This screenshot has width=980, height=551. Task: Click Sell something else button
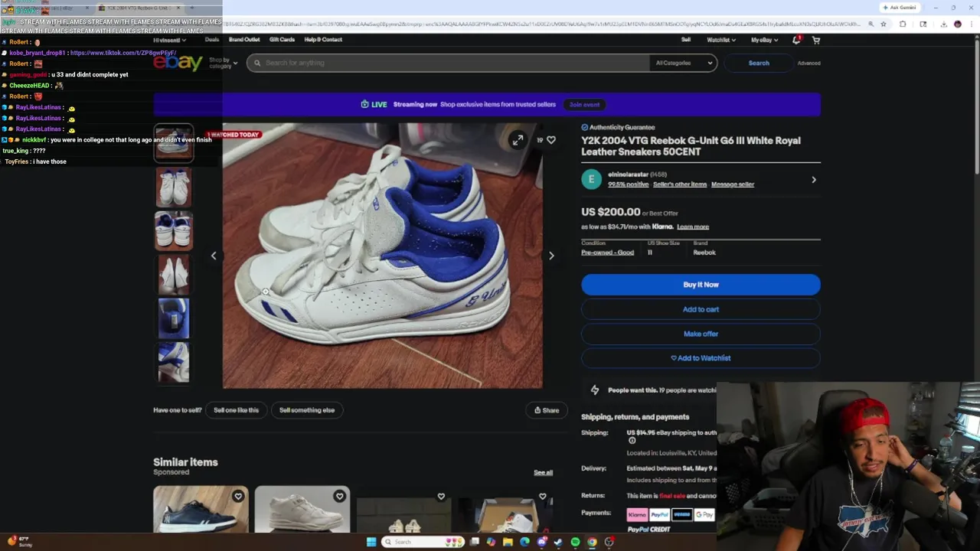click(307, 410)
